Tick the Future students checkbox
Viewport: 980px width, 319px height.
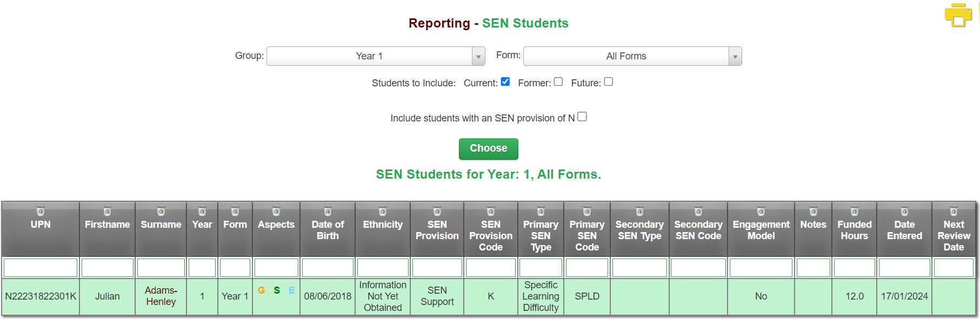pyautogui.click(x=609, y=82)
